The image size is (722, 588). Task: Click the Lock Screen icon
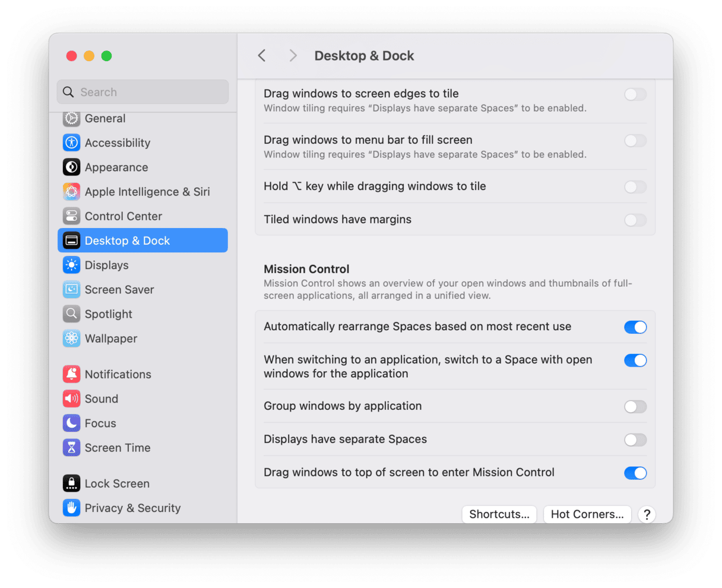(x=71, y=483)
